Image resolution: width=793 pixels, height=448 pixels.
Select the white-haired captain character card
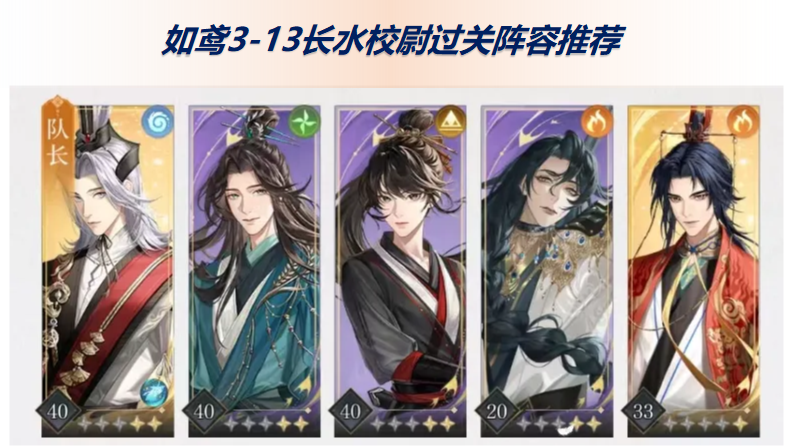(x=108, y=271)
